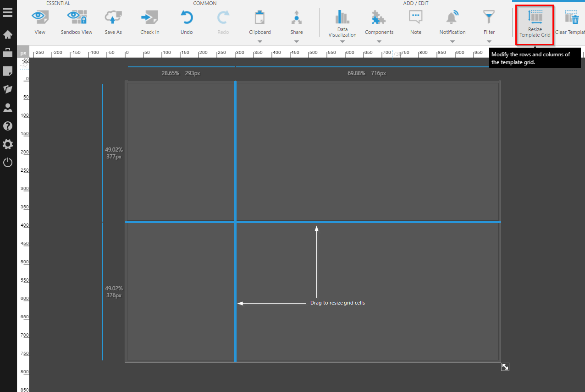Go to Home in the sidebar
The width and height of the screenshot is (585, 392).
pos(8,34)
